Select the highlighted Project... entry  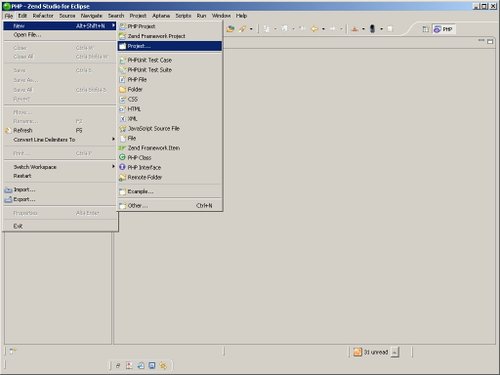[170, 46]
